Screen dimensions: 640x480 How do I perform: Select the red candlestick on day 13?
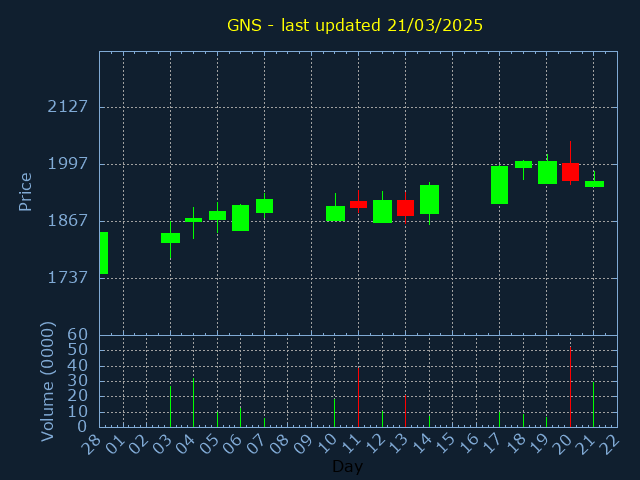pyautogui.click(x=405, y=208)
